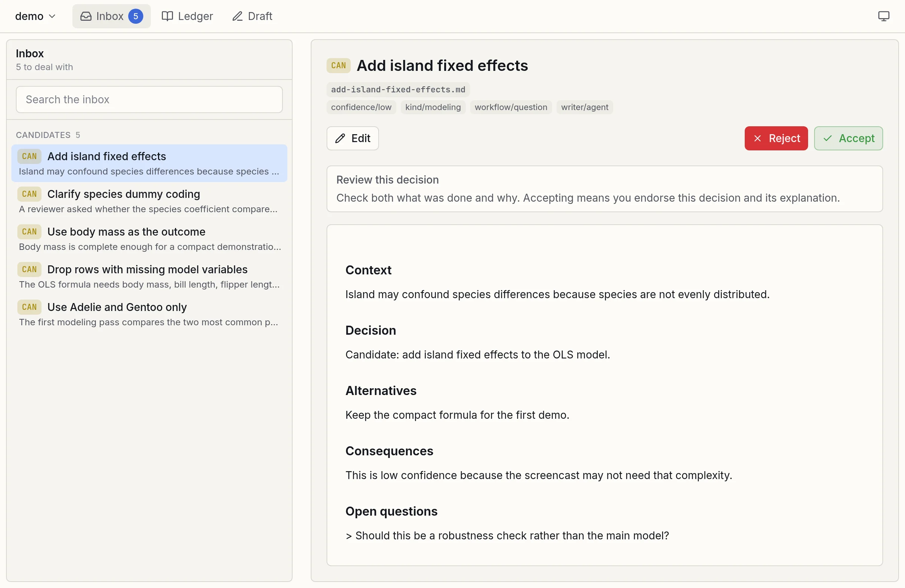This screenshot has height=588, width=905.
Task: Click the '5 to deal with' subtitle
Action: click(44, 67)
